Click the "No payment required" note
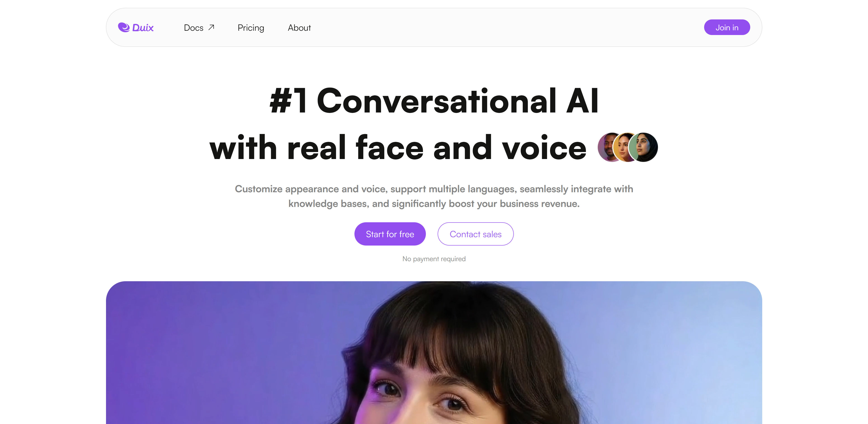Screen dimensions: 868x424 click(434, 259)
